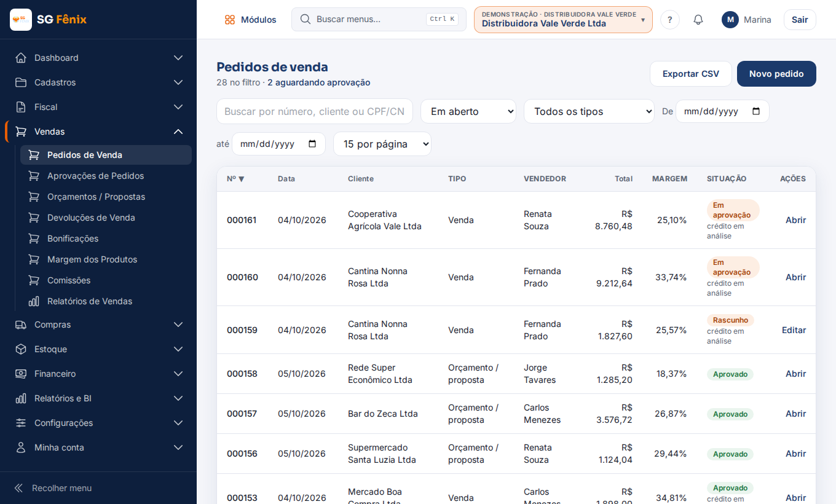Open order 000157 Bar do Zeca
Image resolution: width=836 pixels, height=504 pixels.
795,414
